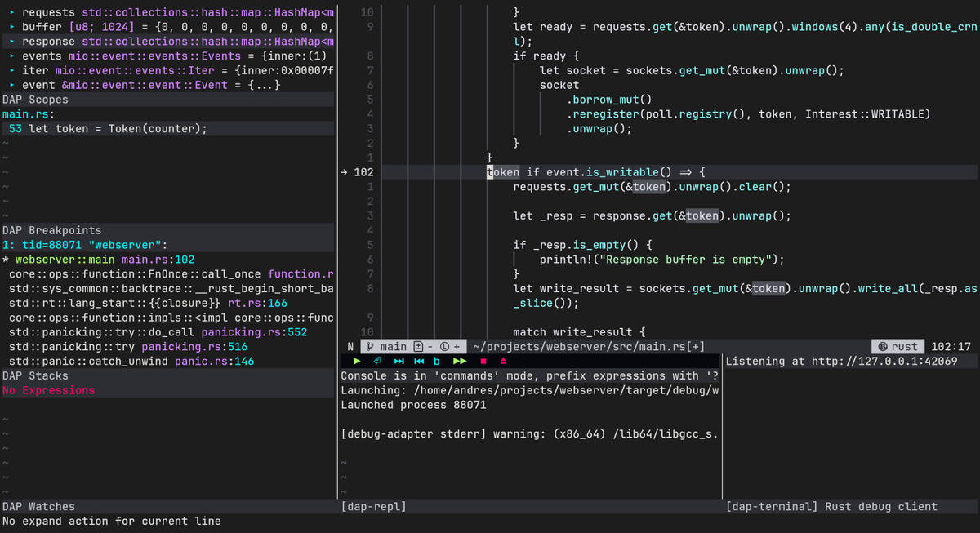Viewport: 980px width, 533px height.
Task: Expand the iter mio Iter variable
Action: [x=11, y=71]
